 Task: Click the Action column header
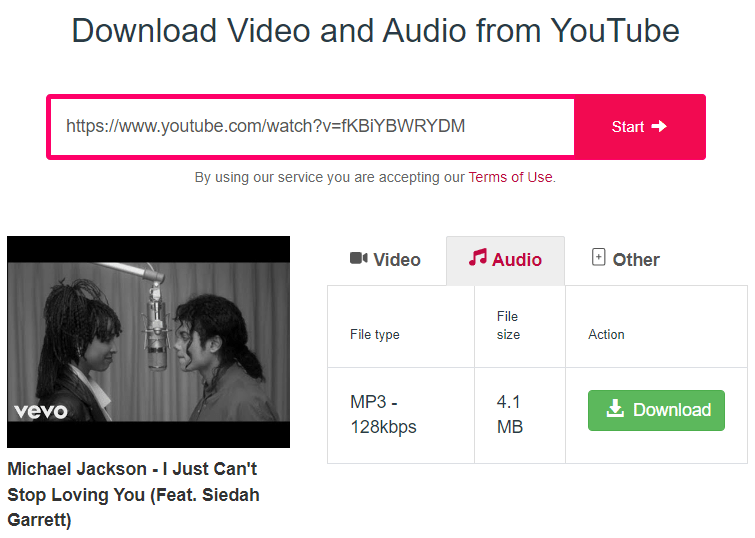pyautogui.click(x=606, y=334)
